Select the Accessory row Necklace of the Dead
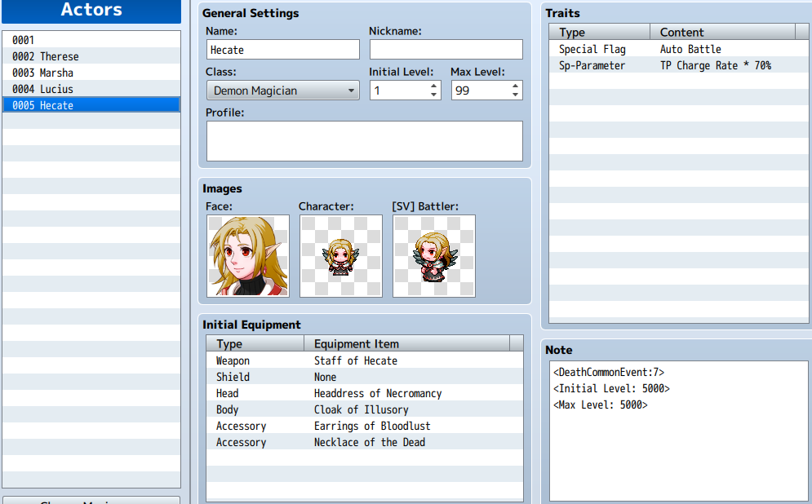Screen dimensions: 812x504 tap(365, 442)
